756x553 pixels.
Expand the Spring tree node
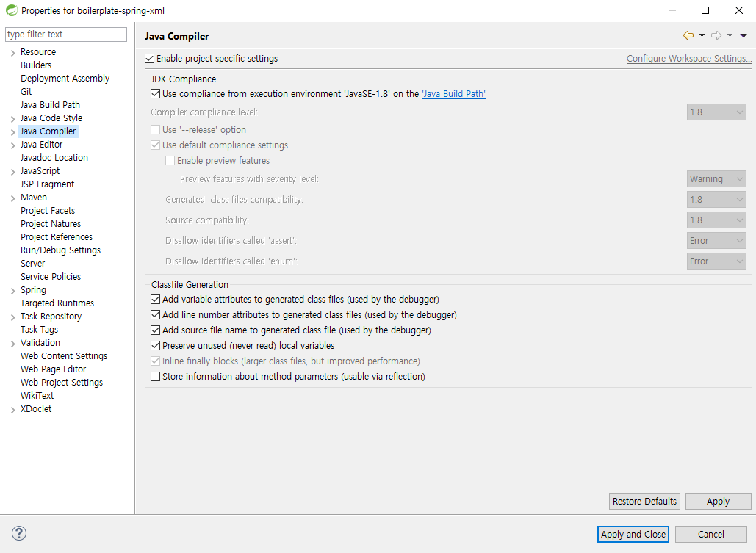click(12, 291)
